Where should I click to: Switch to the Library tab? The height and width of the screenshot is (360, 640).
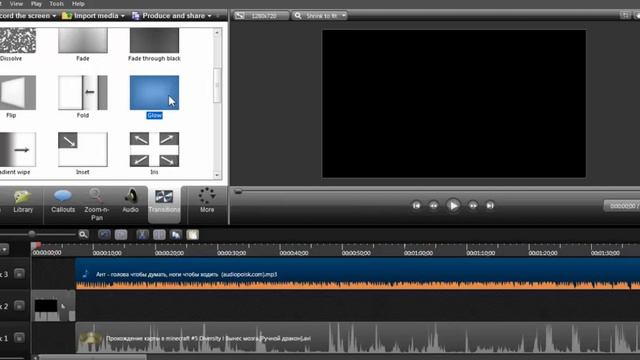coord(23,202)
